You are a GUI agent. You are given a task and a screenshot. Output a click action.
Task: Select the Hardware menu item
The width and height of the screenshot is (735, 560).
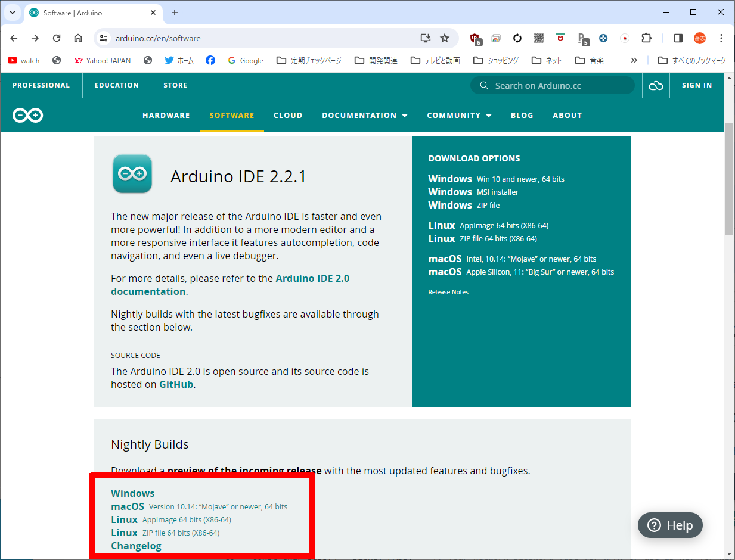click(166, 116)
